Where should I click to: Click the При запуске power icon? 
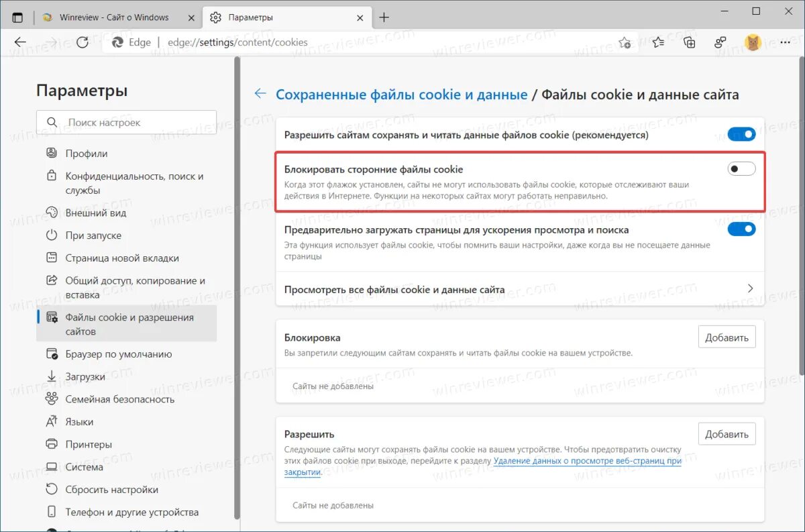(52, 235)
